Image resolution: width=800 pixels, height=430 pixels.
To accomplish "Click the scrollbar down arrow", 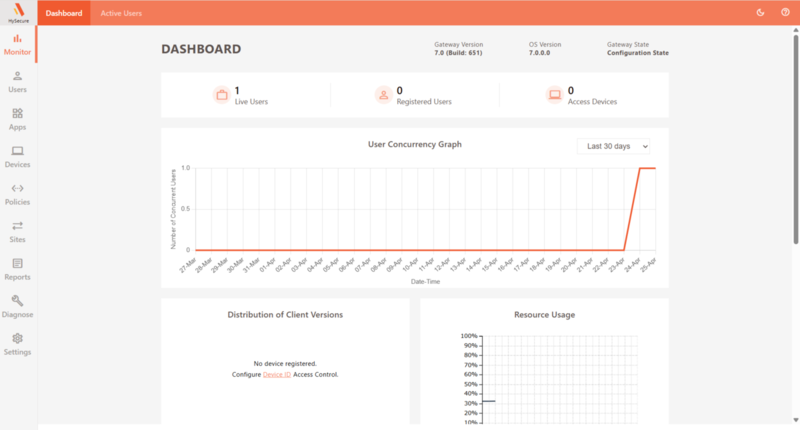I will click(795, 420).
